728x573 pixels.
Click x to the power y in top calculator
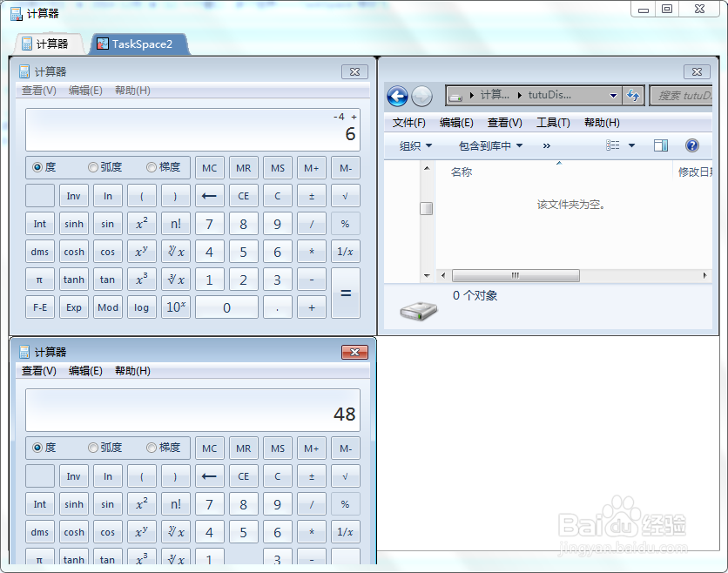pos(142,252)
